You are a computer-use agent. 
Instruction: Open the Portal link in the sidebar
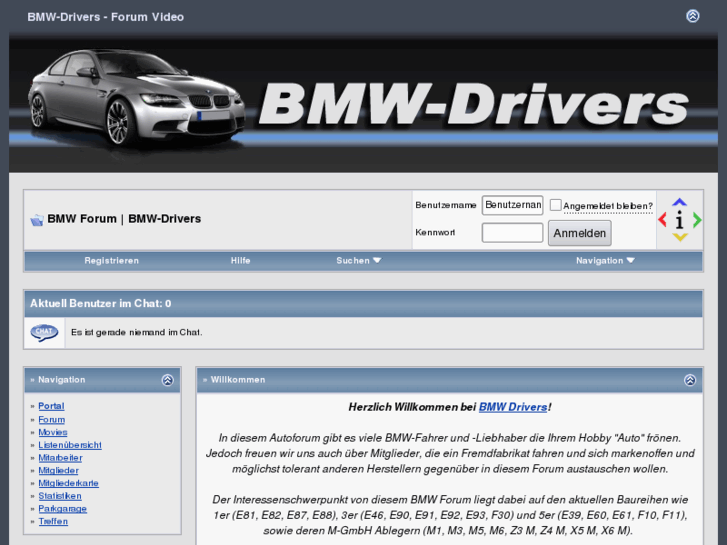click(51, 406)
